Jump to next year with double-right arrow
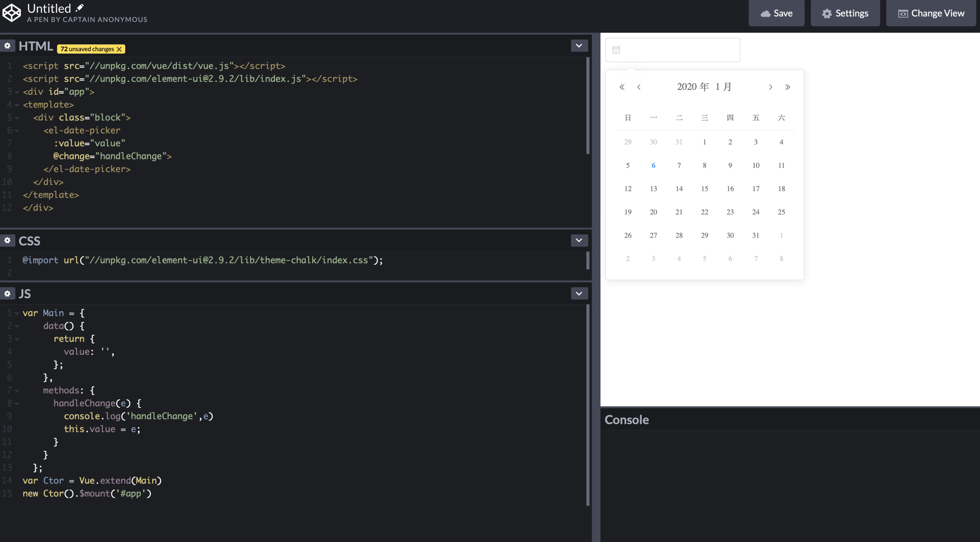This screenshot has width=980, height=542. 787,87
